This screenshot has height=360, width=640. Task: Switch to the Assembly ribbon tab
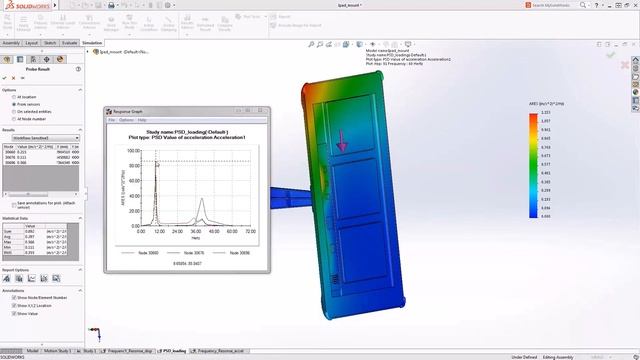pos(11,43)
